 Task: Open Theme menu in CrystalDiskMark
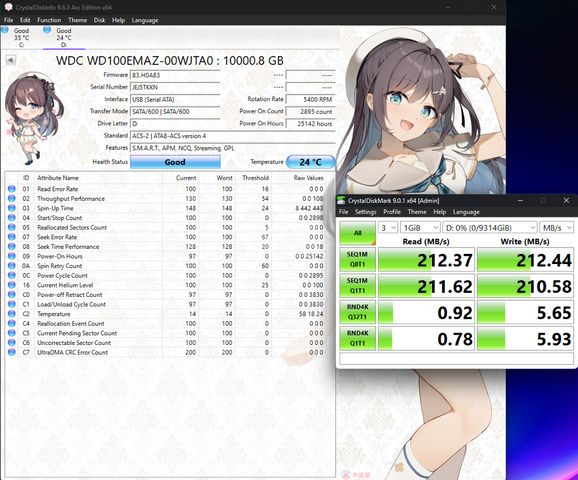[417, 212]
